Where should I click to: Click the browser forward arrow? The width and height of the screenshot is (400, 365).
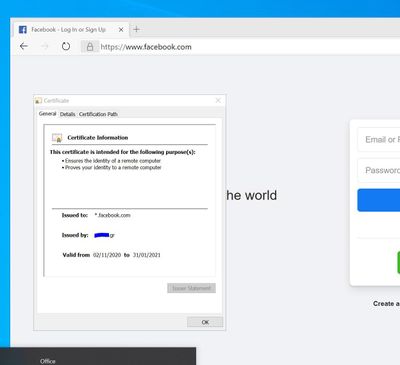tap(45, 47)
